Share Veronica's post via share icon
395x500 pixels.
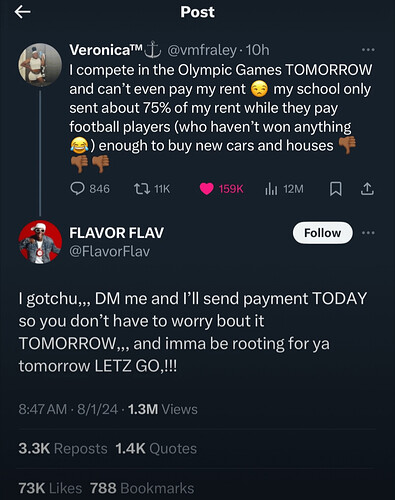pyautogui.click(x=367, y=189)
